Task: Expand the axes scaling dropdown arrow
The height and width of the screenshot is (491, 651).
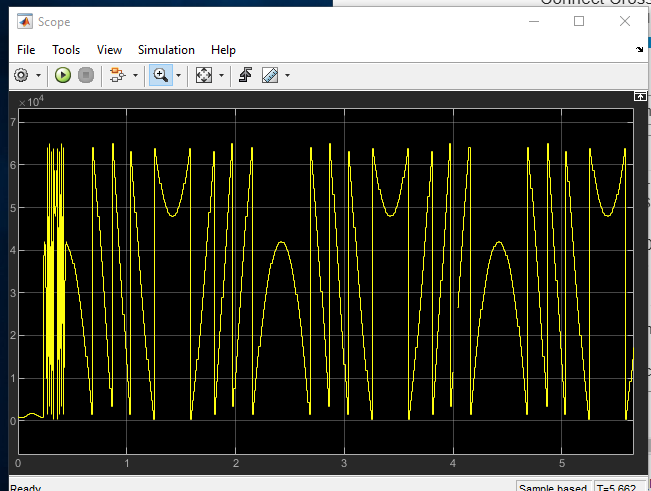Action: click(221, 76)
